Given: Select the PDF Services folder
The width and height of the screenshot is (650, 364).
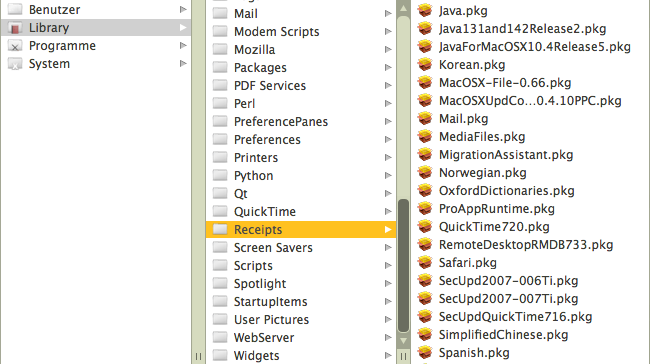Looking at the screenshot, I should tap(301, 85).
